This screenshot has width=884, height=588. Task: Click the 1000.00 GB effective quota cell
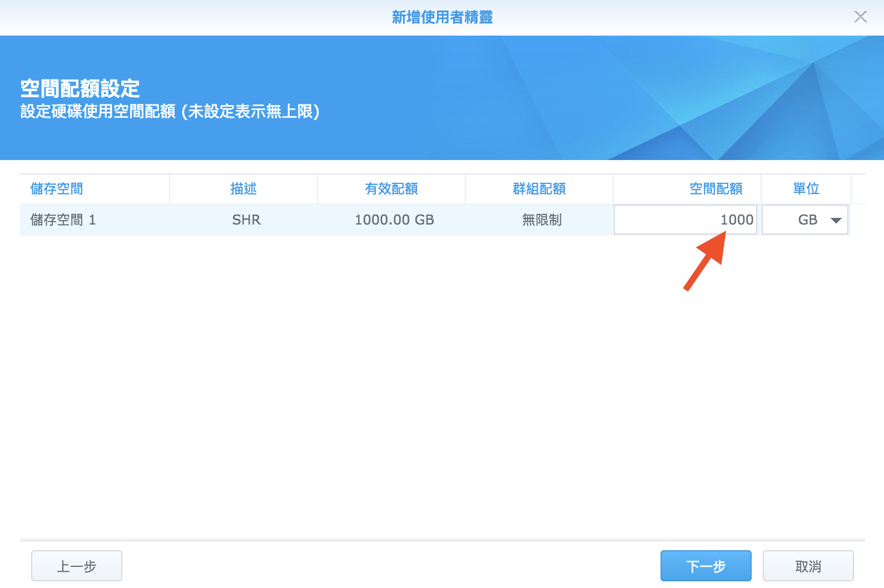click(394, 220)
